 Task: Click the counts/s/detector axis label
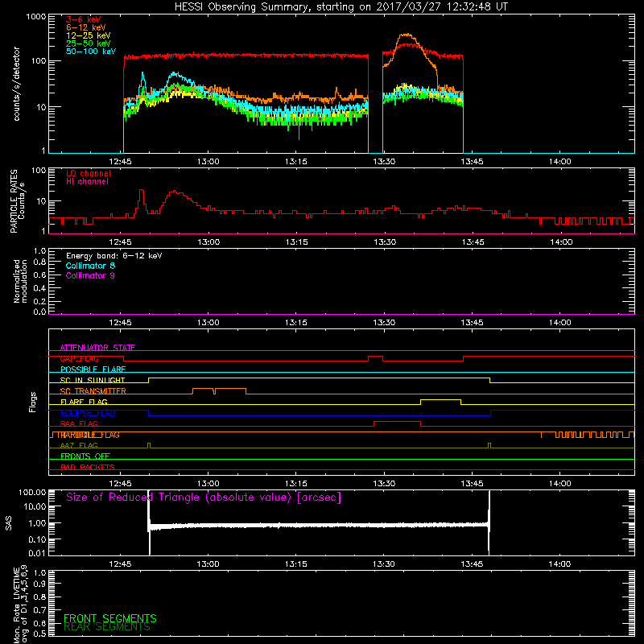[x=17, y=84]
